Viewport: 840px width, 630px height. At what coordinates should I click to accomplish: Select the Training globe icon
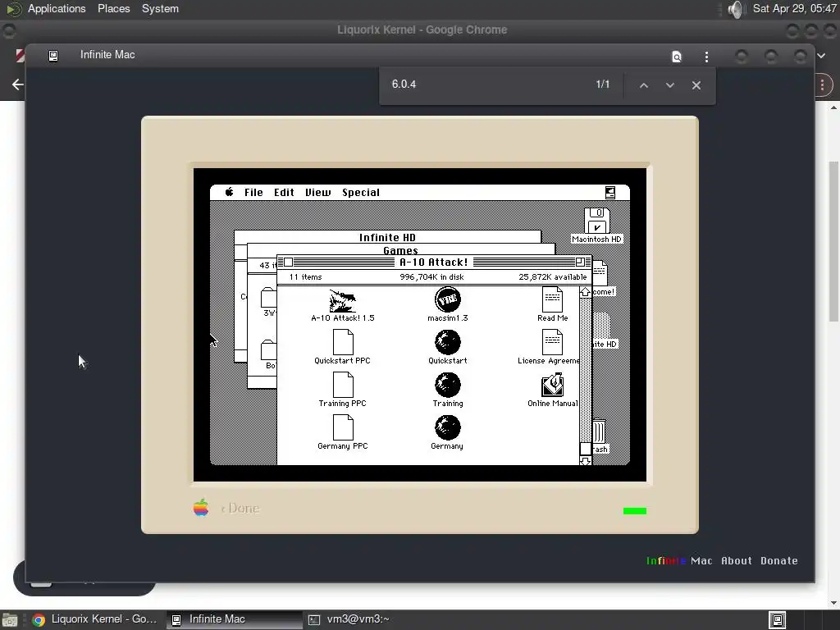tap(447, 386)
